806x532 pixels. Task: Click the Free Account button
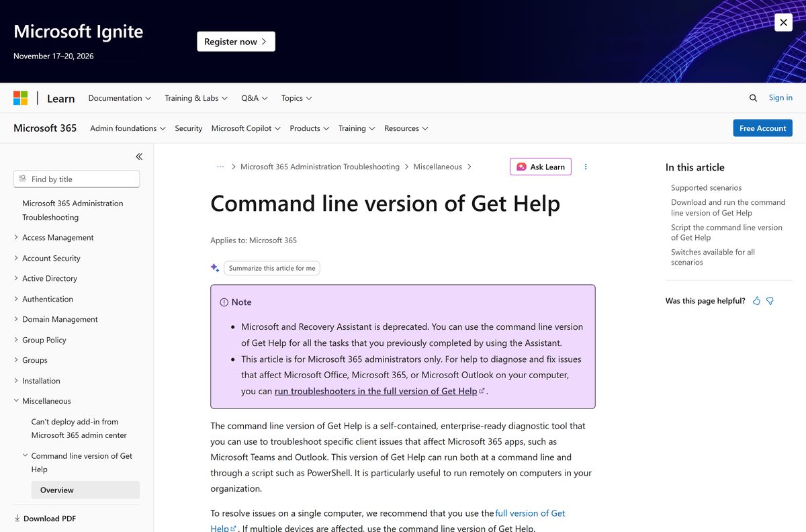tap(762, 128)
